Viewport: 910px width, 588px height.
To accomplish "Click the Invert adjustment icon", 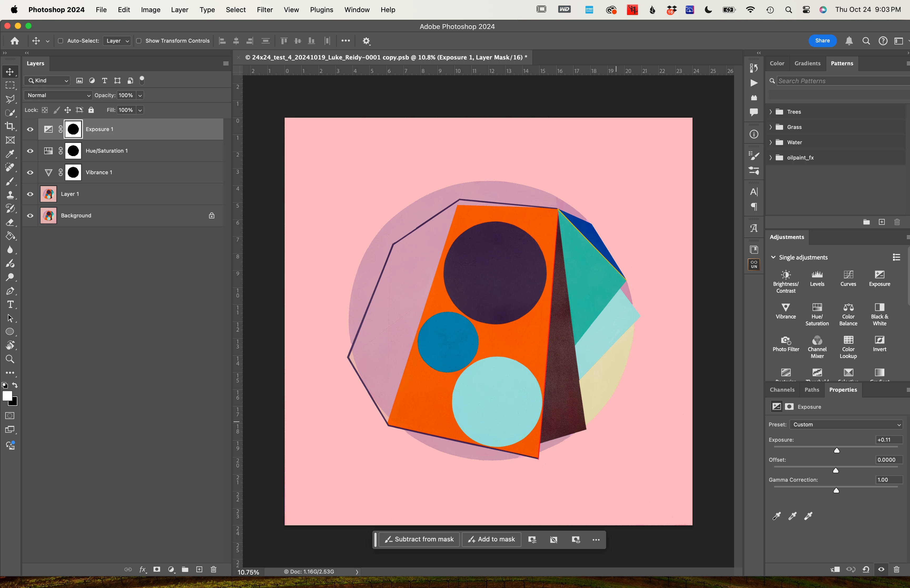I will pyautogui.click(x=879, y=343).
